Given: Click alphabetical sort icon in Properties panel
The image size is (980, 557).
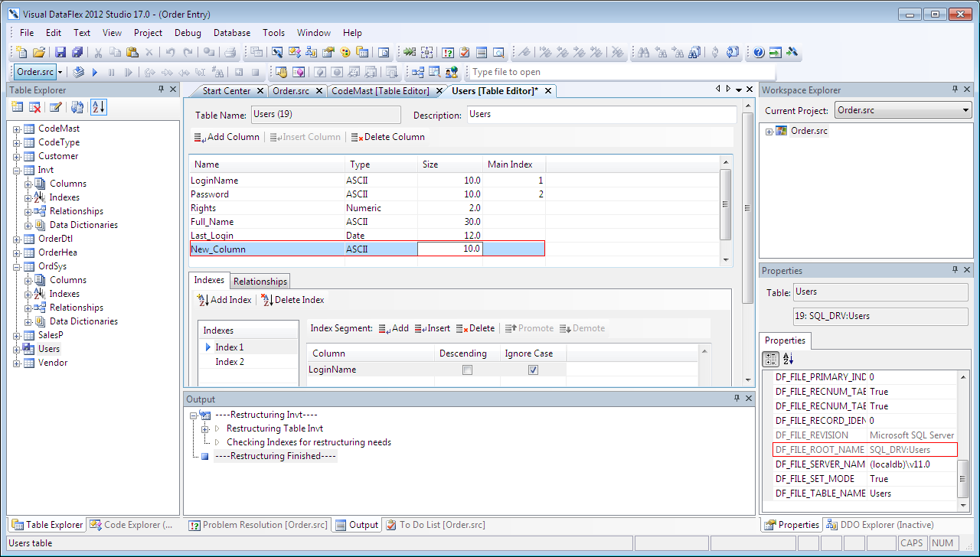Looking at the screenshot, I should (789, 359).
